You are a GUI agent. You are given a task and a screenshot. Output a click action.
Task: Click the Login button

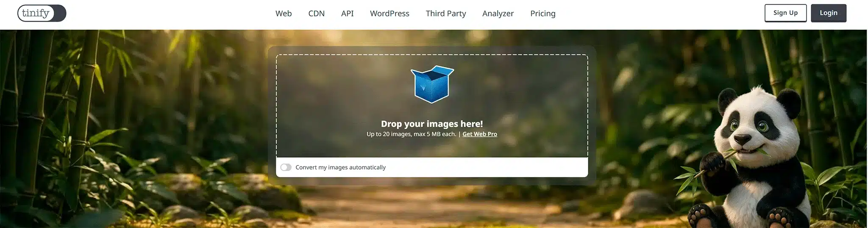click(829, 13)
